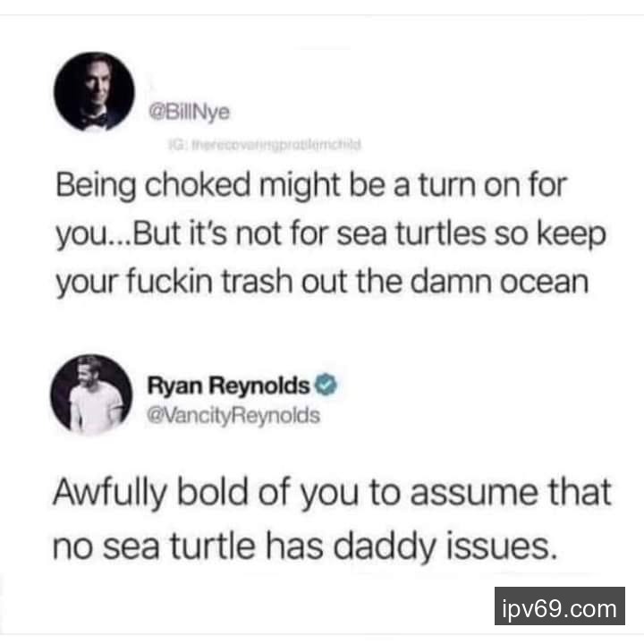Click the @BillNye handle
This screenshot has height=644, width=644.
click(x=189, y=112)
